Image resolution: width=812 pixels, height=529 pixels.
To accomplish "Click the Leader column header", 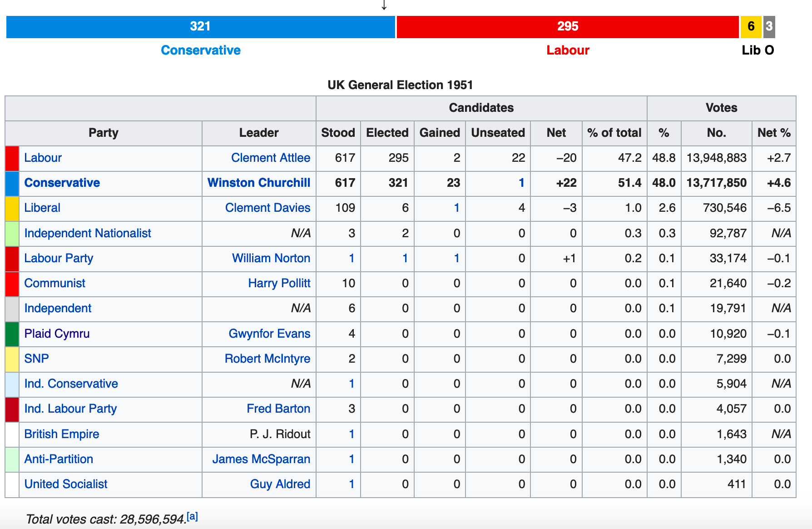I will 259,133.
